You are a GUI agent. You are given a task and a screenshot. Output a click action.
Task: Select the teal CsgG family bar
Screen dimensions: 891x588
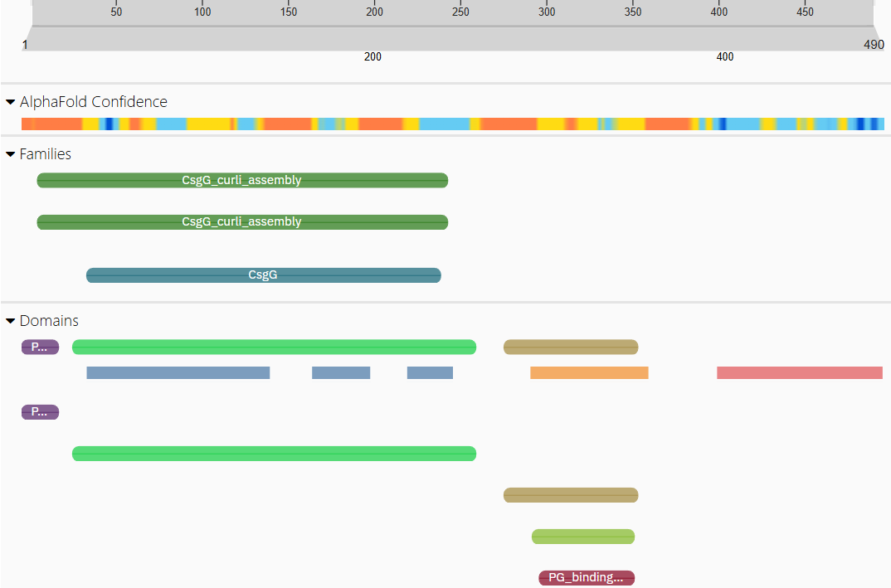[x=264, y=275]
